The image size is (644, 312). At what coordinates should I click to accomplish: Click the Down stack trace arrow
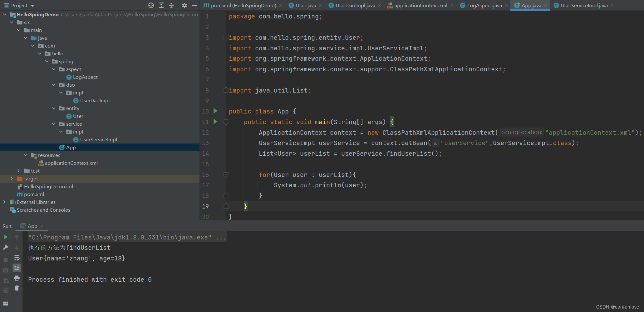(x=17, y=248)
